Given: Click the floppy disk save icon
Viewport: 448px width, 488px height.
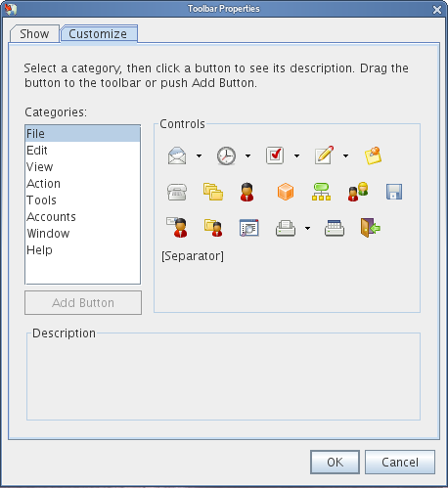Looking at the screenshot, I should (394, 192).
